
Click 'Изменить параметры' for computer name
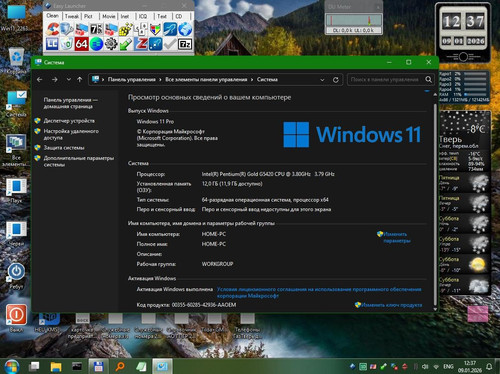pyautogui.click(x=396, y=237)
